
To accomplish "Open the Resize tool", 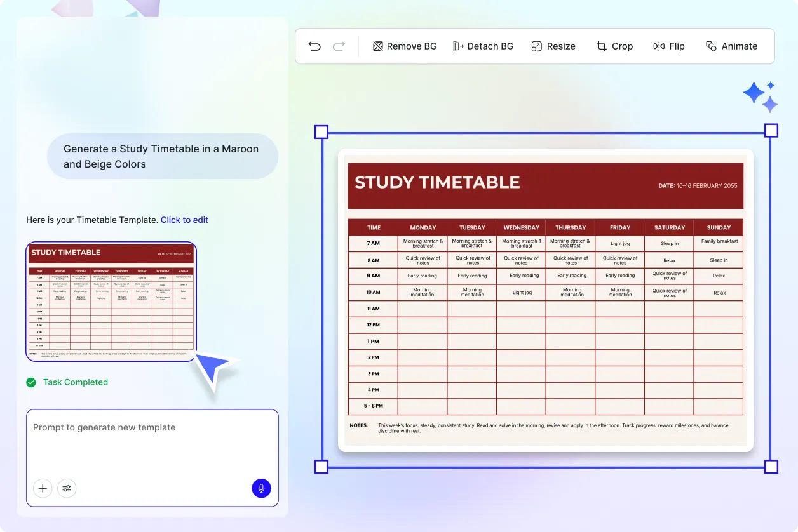I will pos(553,46).
